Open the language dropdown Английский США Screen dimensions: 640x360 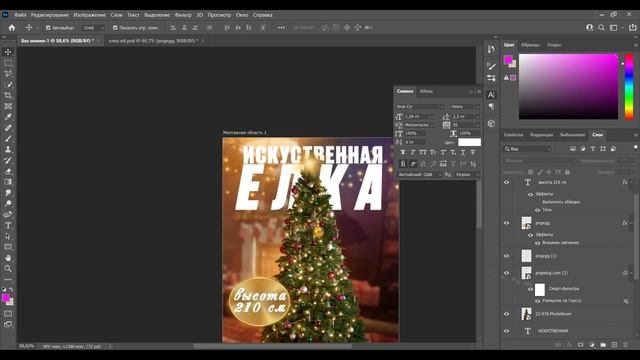click(x=419, y=175)
